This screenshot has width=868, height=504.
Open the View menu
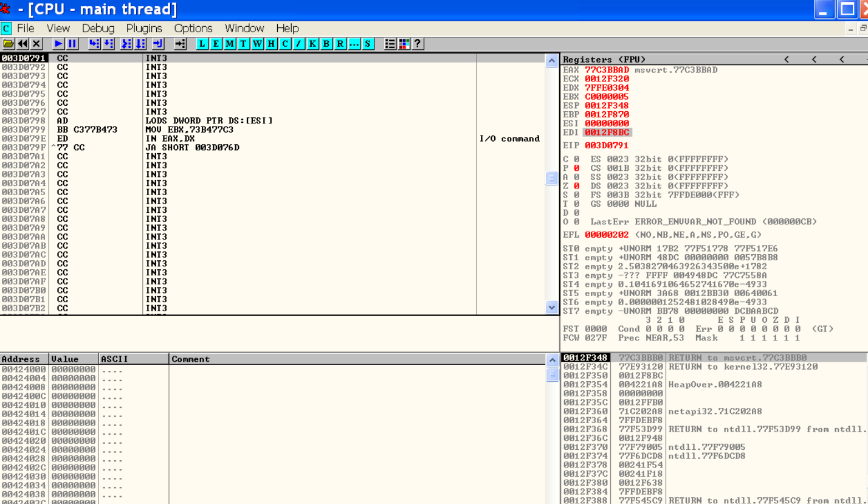(58, 29)
